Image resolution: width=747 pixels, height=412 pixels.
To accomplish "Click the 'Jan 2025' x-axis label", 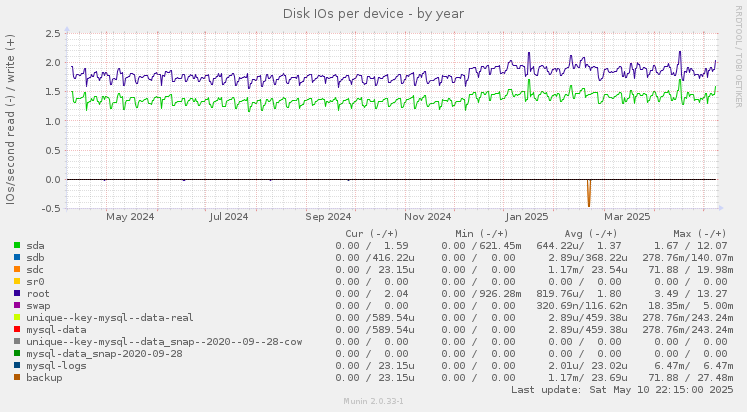I will [527, 217].
